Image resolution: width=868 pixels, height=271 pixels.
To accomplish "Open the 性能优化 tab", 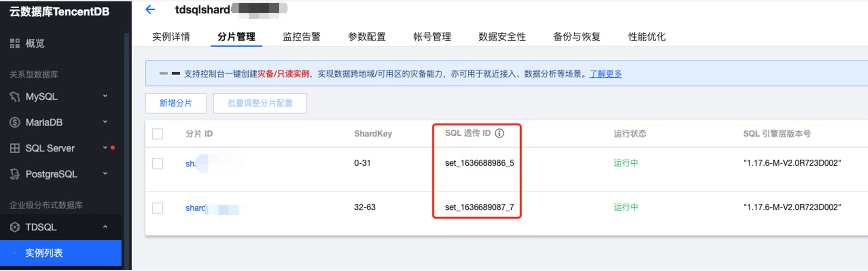I will pyautogui.click(x=647, y=36).
